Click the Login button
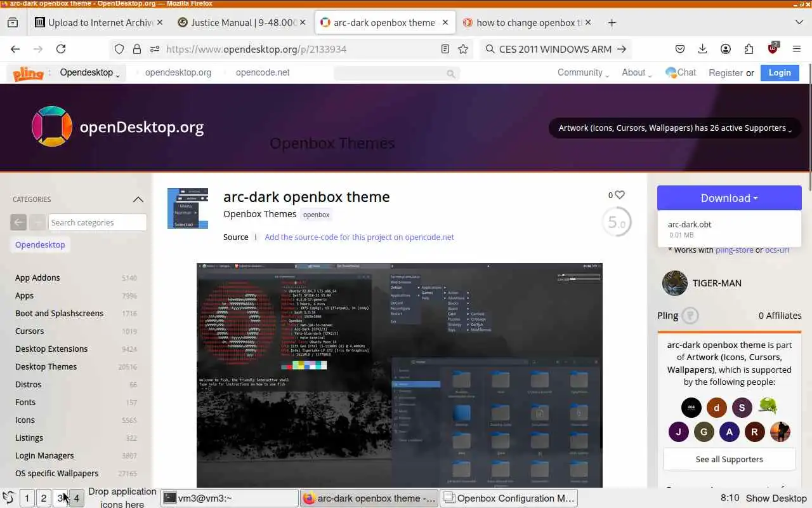The image size is (812, 508). (780, 72)
